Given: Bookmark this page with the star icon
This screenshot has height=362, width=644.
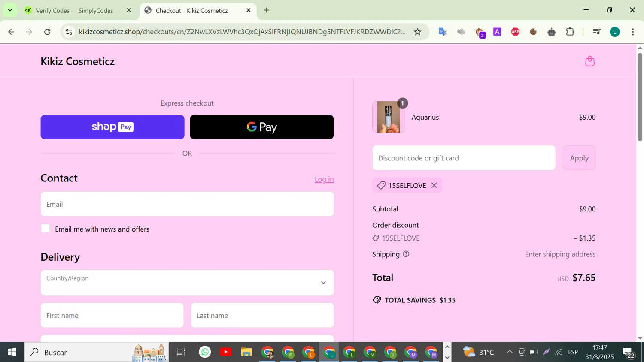Looking at the screenshot, I should point(417,32).
